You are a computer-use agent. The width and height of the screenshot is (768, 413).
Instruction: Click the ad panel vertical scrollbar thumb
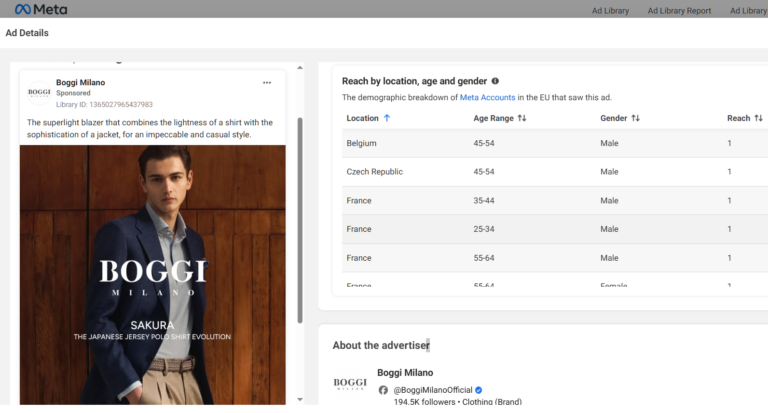(300, 220)
